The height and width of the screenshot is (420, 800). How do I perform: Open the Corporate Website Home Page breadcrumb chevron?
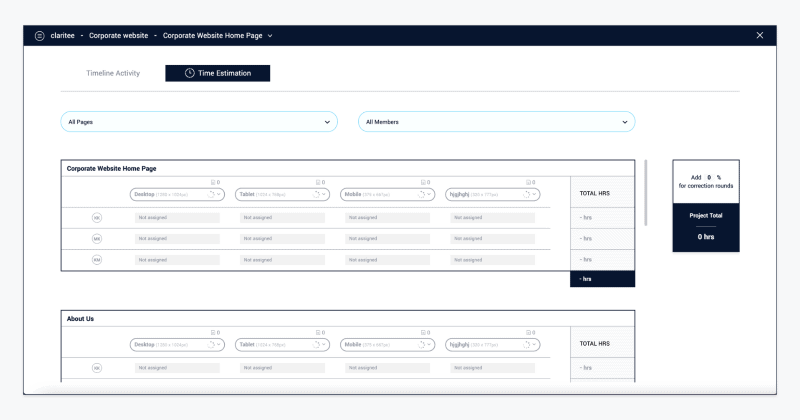coord(270,36)
